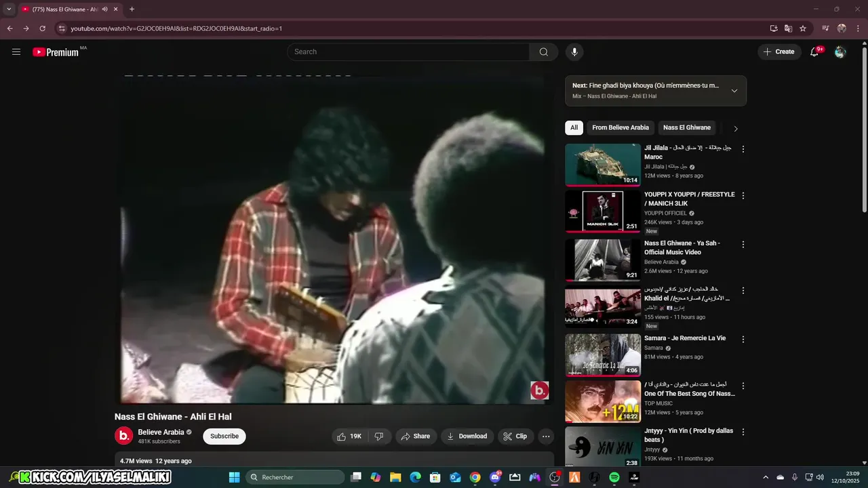Viewport: 868px width, 488px height.
Task: Click the '4.7M views 12 years ago' text
Action: pos(155,461)
